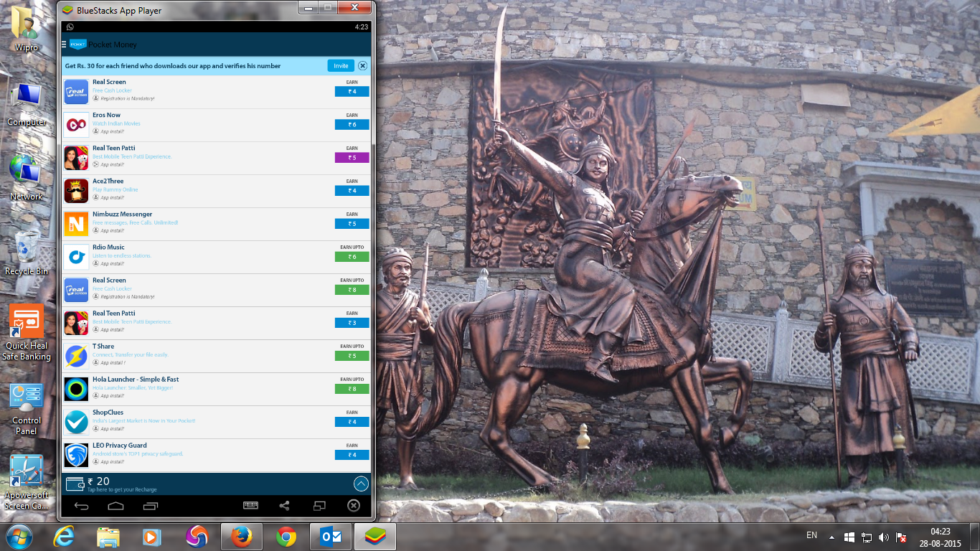Tap the LEO Privacy Guard app icon
The image size is (980, 551).
[76, 455]
